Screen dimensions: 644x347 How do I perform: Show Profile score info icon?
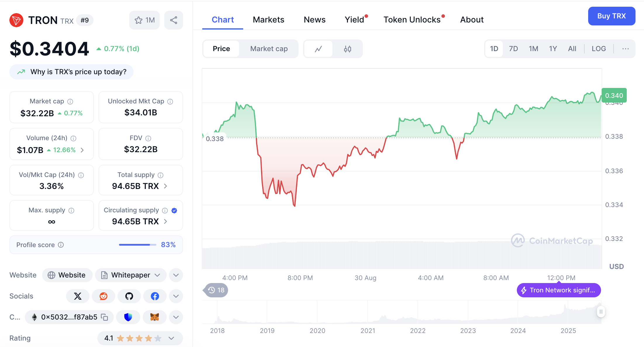61,245
